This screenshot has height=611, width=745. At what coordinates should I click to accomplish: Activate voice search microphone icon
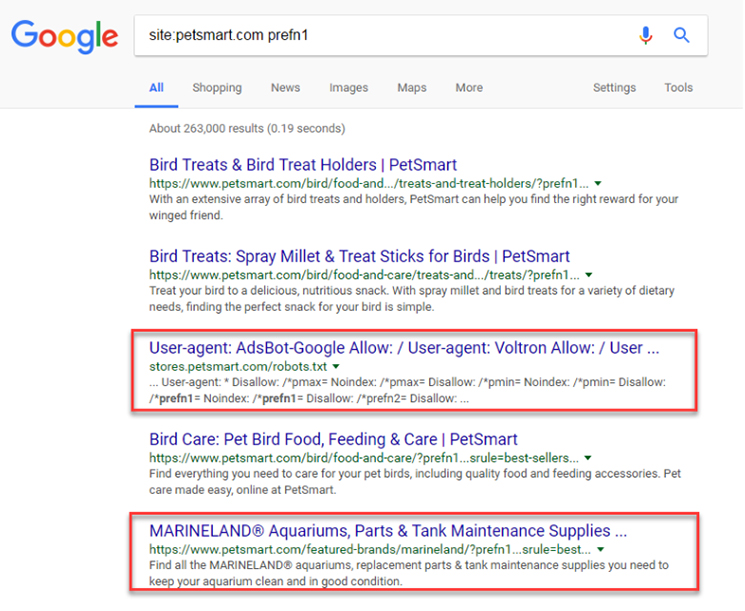point(645,35)
